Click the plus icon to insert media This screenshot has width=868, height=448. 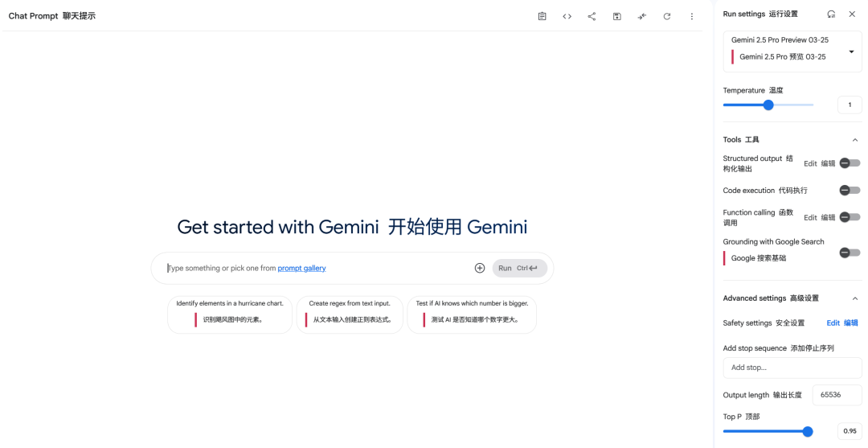click(480, 268)
